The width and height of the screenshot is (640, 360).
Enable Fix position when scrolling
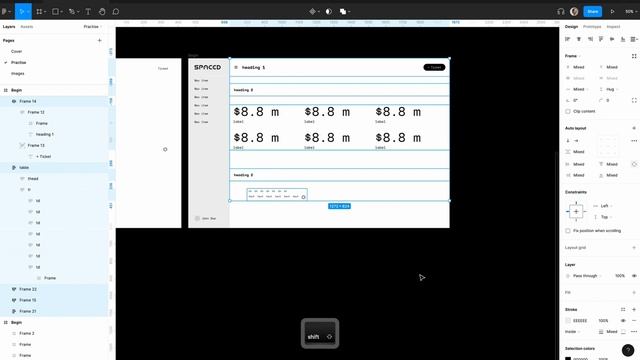pyautogui.click(x=568, y=231)
